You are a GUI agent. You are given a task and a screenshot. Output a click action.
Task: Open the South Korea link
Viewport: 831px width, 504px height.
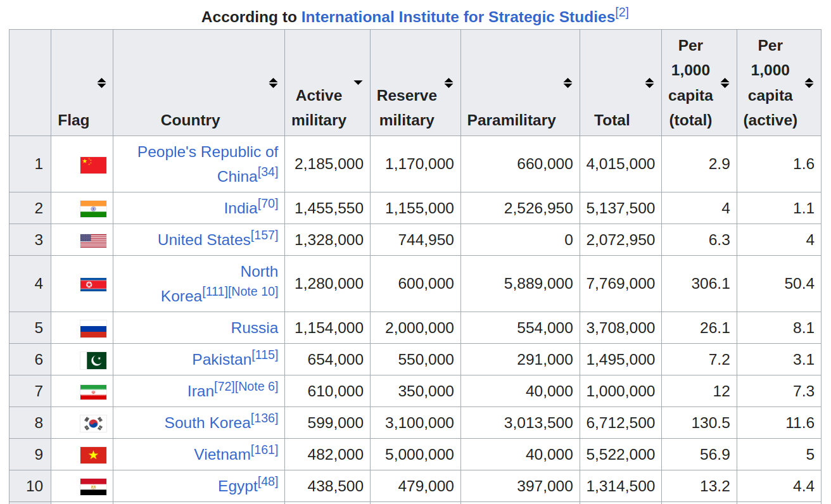point(208,423)
